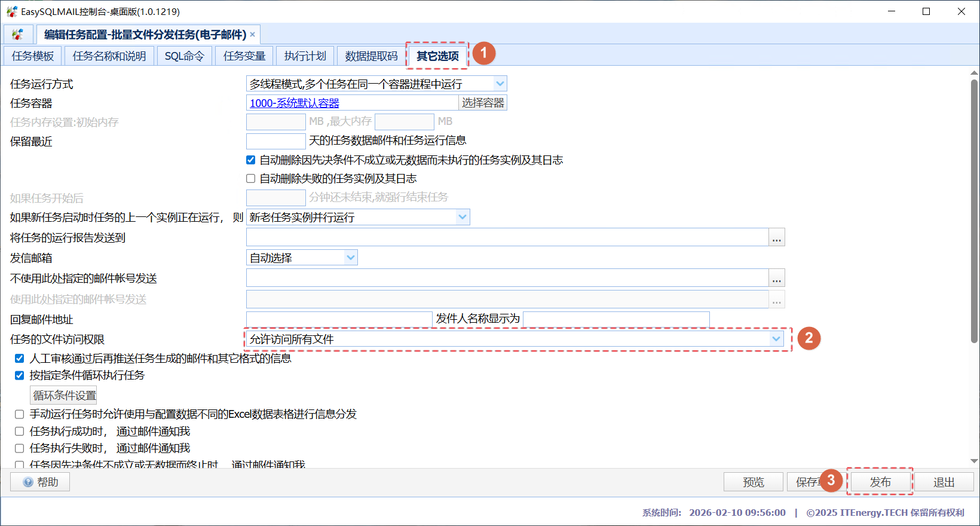
Task: Close the 编辑任务配置 tab with its x icon
Action: tap(253, 35)
